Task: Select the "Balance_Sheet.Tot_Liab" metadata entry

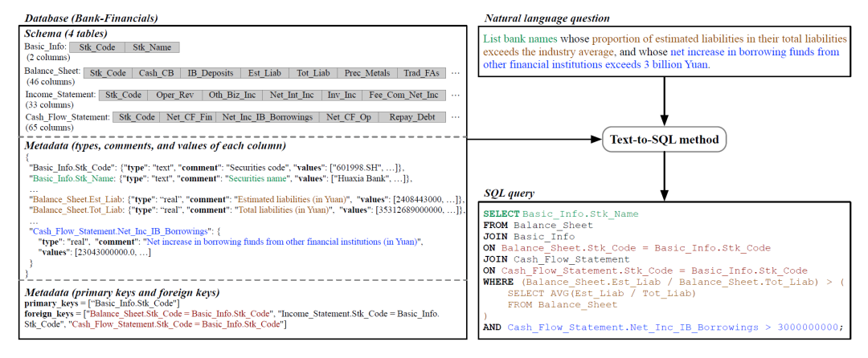Action: pos(248,210)
